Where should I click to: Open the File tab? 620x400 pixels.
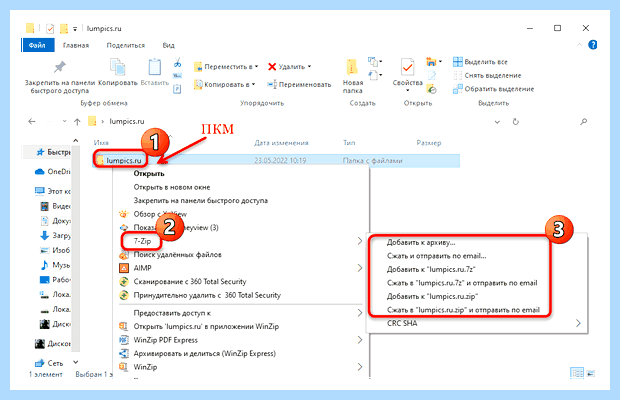tap(38, 45)
